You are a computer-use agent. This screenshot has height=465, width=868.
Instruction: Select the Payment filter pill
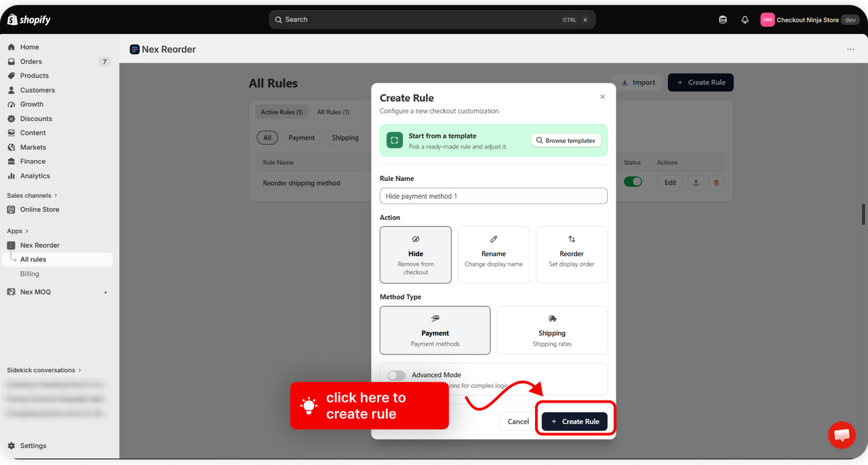click(x=302, y=138)
